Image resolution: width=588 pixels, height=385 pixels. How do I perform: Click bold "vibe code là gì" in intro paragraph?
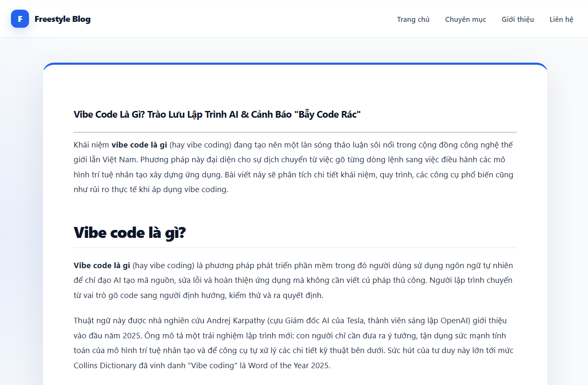click(139, 145)
